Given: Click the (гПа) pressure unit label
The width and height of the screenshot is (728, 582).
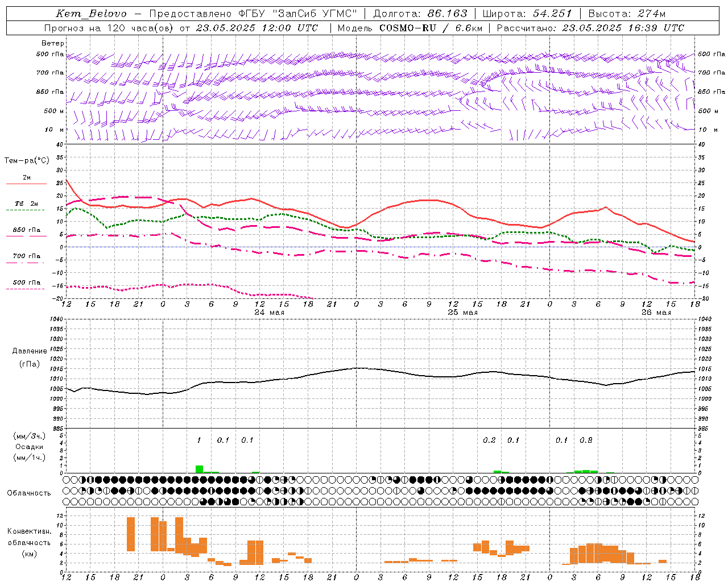Looking at the screenshot, I should coord(30,364).
